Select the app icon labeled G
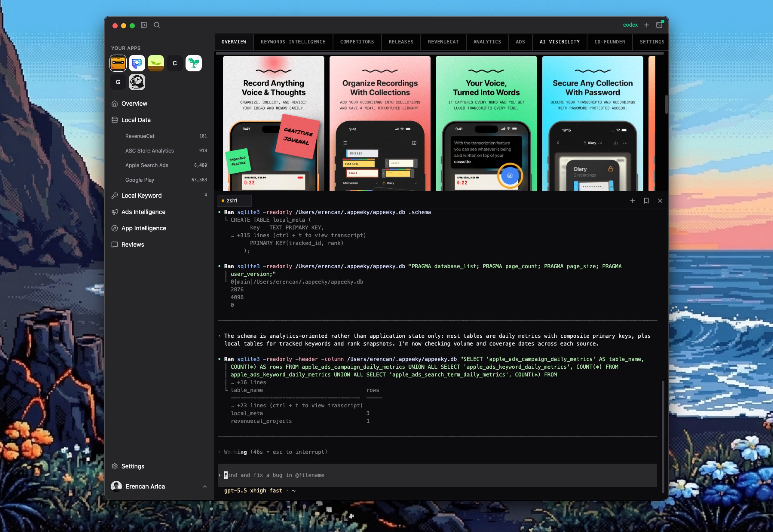This screenshot has width=773, height=532. [118, 82]
